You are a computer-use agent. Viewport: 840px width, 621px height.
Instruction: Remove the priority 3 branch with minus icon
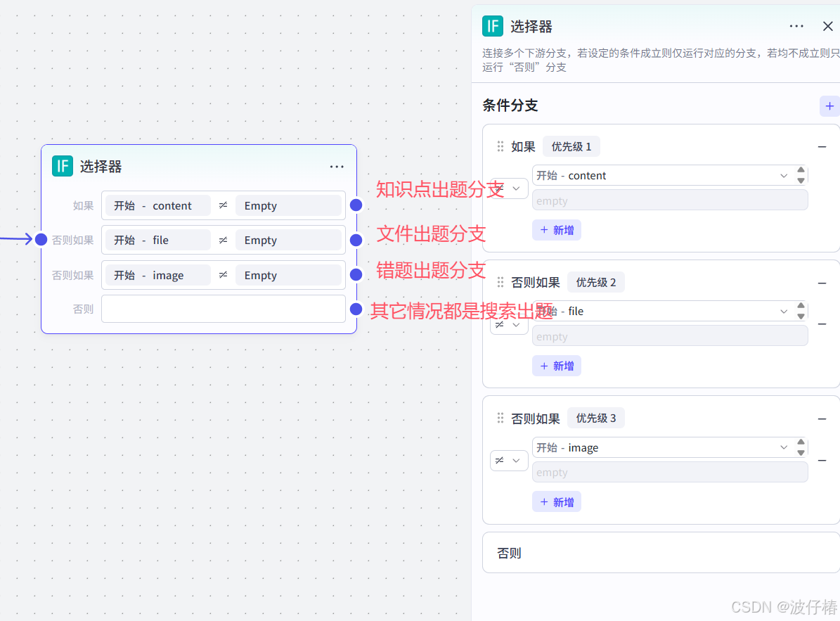822,419
